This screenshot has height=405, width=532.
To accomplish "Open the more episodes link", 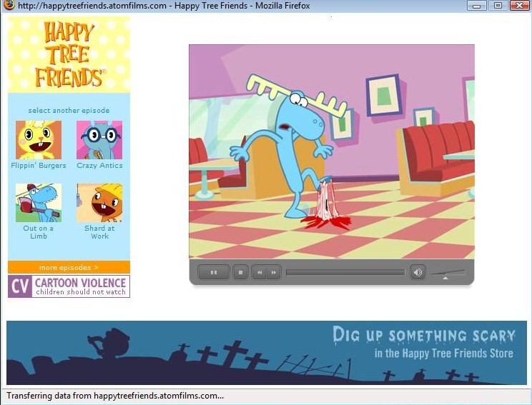I will (x=69, y=267).
